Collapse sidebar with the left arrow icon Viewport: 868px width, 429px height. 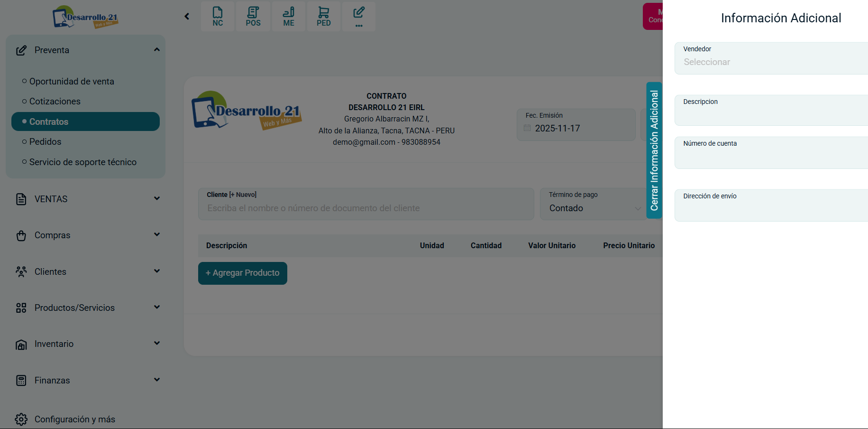click(187, 17)
